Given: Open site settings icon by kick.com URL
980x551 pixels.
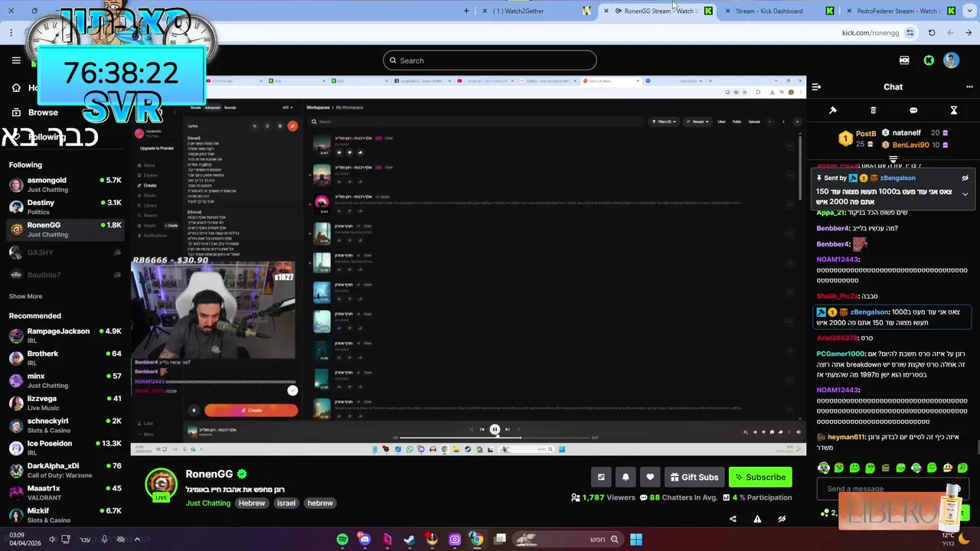Looking at the screenshot, I should tap(910, 33).
